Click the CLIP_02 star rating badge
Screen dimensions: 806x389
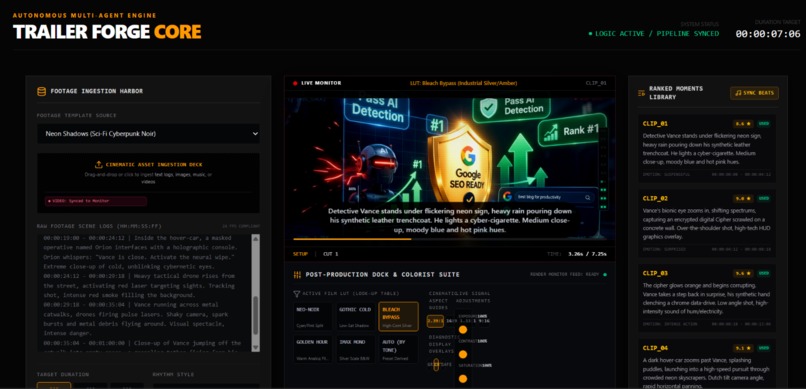pyautogui.click(x=743, y=198)
